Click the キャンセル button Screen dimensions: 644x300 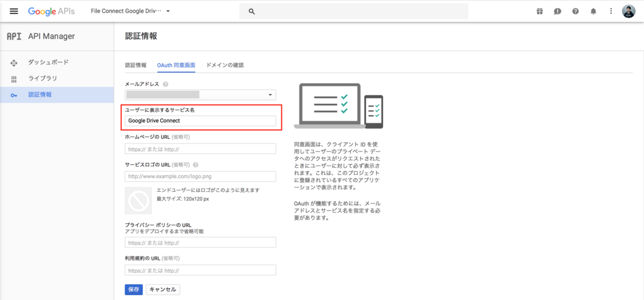coord(163,290)
